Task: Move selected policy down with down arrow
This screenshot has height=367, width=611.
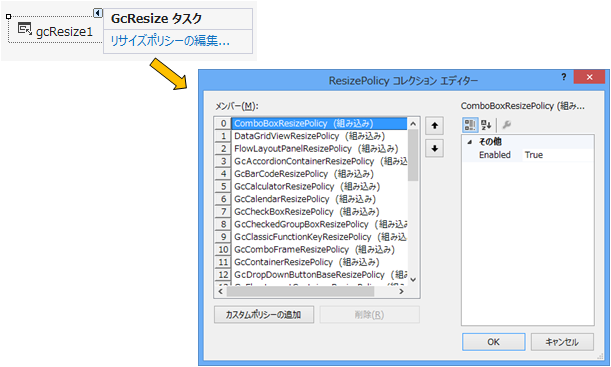Action: [x=434, y=148]
